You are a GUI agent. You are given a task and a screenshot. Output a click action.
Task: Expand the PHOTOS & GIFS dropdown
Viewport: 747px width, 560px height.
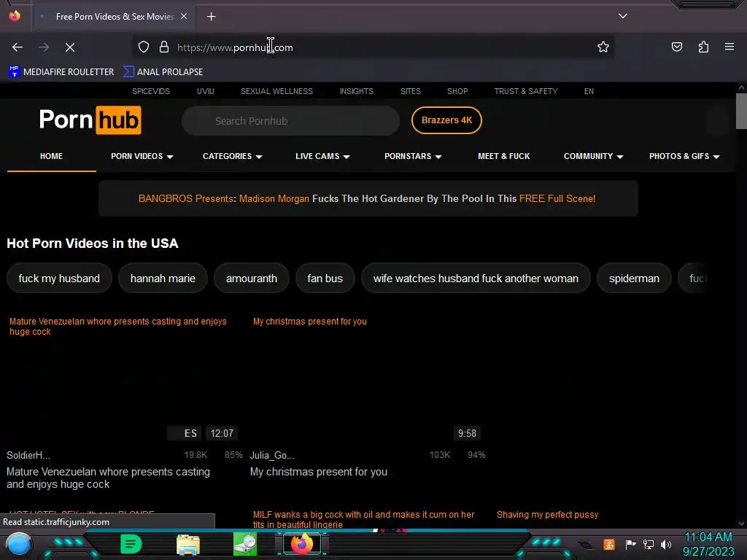point(684,156)
